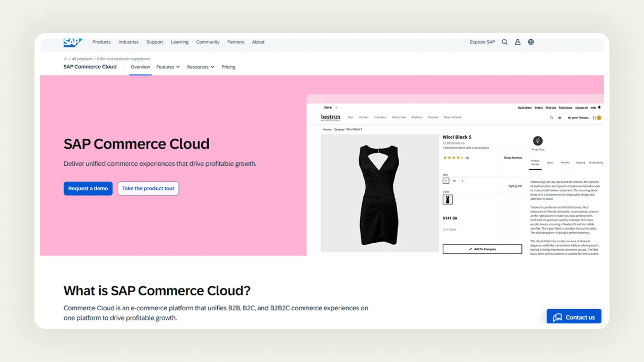Switch to the Pricing tab
The image size is (644, 362).
[228, 67]
